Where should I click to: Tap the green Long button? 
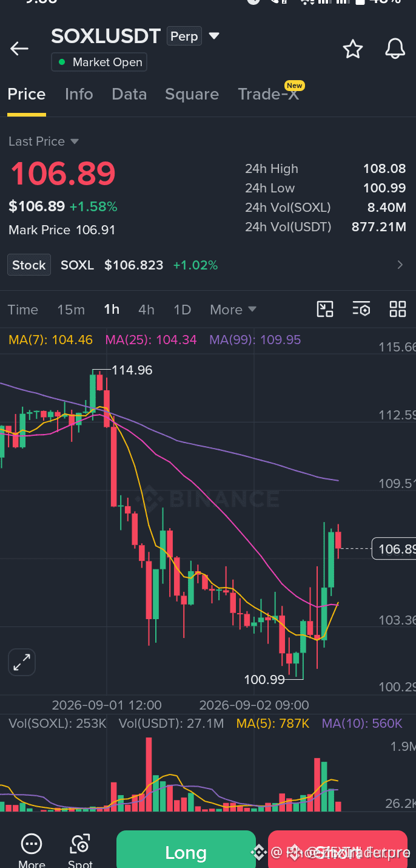186,851
